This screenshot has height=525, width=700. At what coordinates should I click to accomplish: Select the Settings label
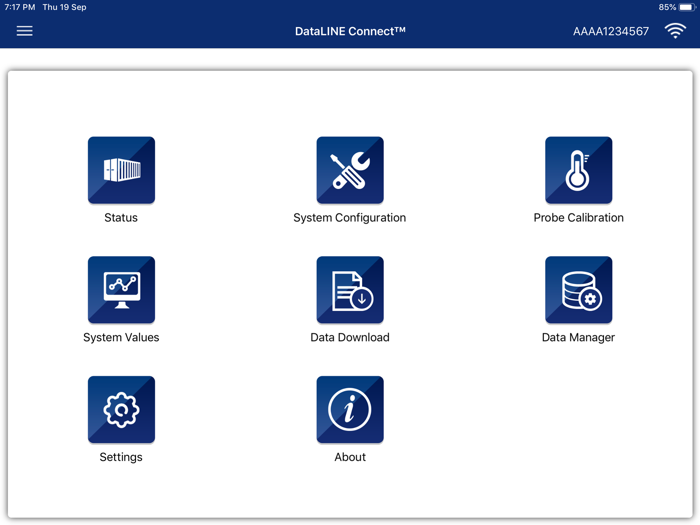[x=121, y=457]
